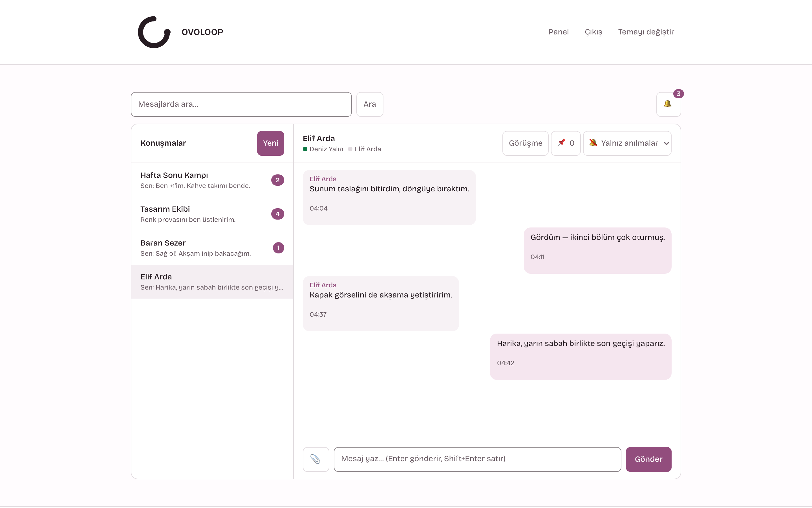Click the Ovoloop logo icon
Image resolution: width=812 pixels, height=508 pixels.
coord(154,32)
